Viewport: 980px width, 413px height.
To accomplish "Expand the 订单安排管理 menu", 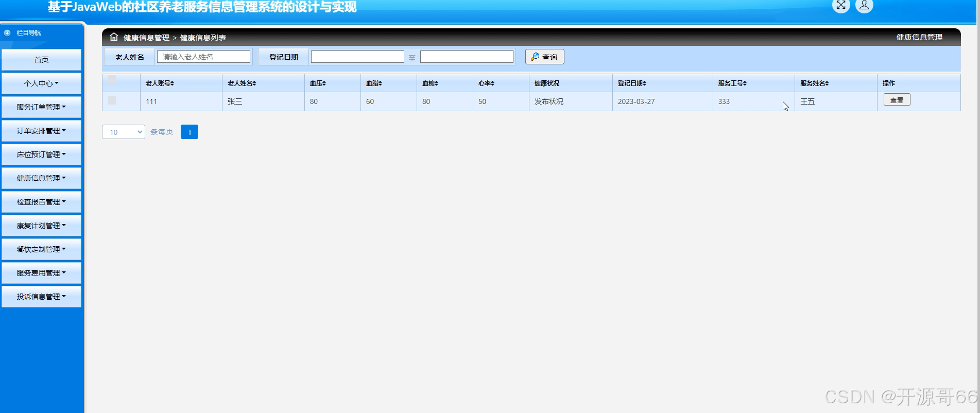I will point(41,131).
